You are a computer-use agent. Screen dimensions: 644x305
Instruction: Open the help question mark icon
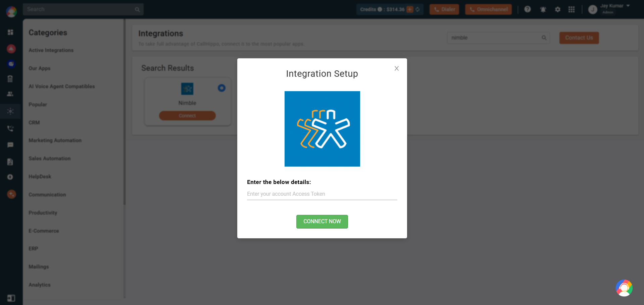528,9
